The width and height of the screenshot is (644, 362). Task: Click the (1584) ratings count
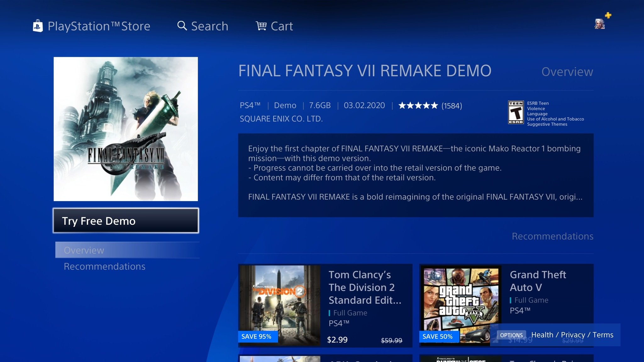pyautogui.click(x=452, y=106)
